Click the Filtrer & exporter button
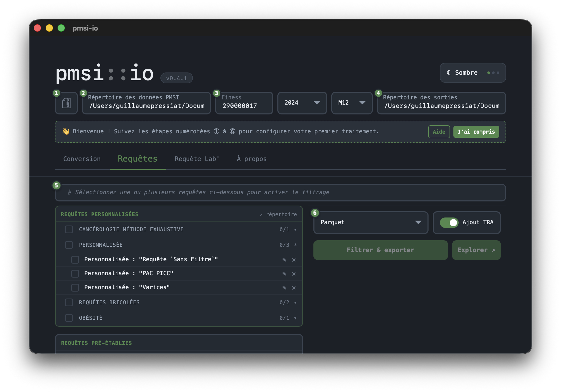 point(380,250)
